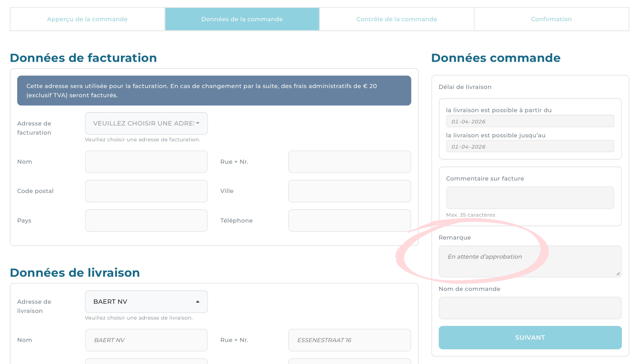Expand the BAERT NV delivery address dropdown
The image size is (640, 364).
pos(146,302)
